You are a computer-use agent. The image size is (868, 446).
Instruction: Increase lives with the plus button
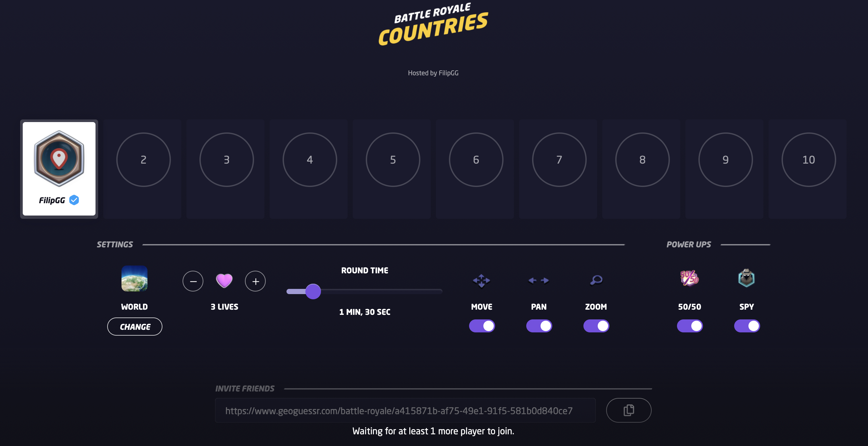pos(255,281)
